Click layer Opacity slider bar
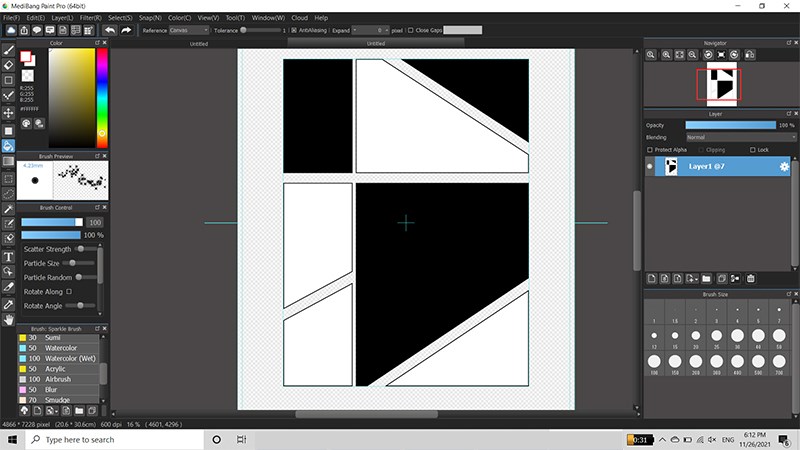Screen dimensions: 800x450 (730, 125)
